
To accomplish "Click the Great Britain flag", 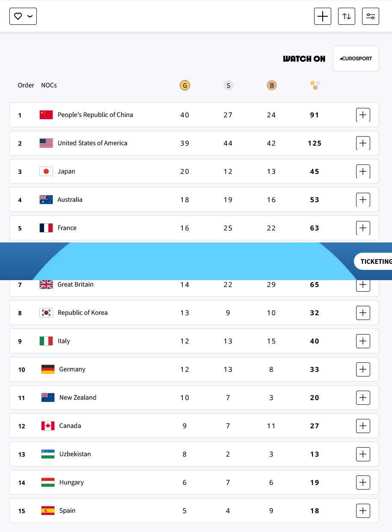I will [x=46, y=284].
